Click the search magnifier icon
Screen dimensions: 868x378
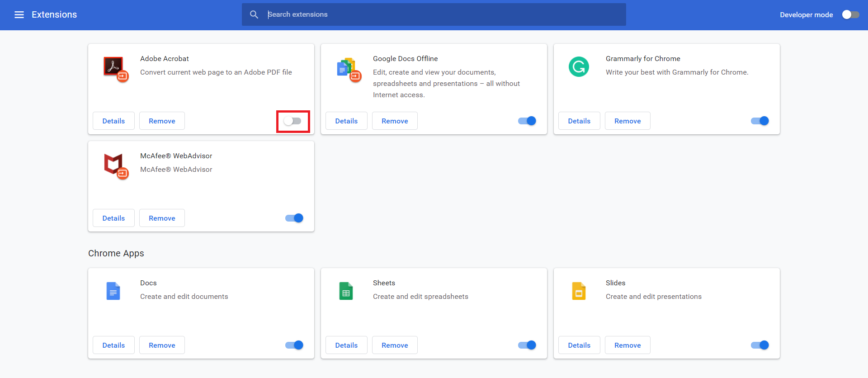[254, 14]
